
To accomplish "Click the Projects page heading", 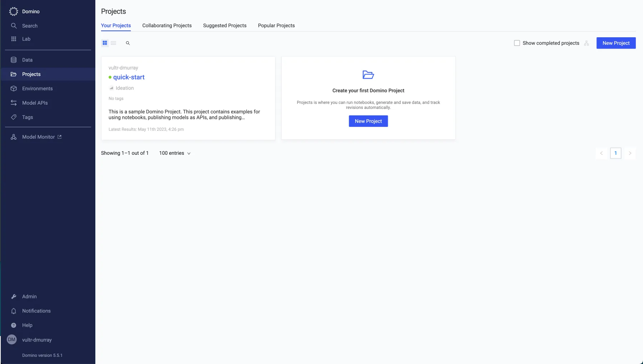I will coord(113,11).
